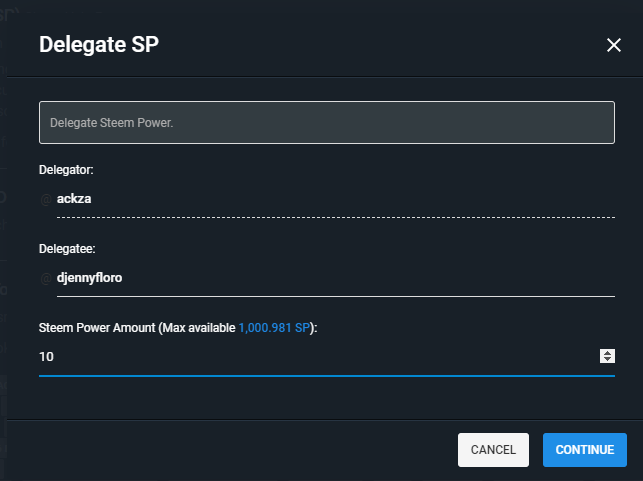Screen dimensions: 643x481
Task: Focus the Steem Power Amount input field
Action: coord(300,357)
